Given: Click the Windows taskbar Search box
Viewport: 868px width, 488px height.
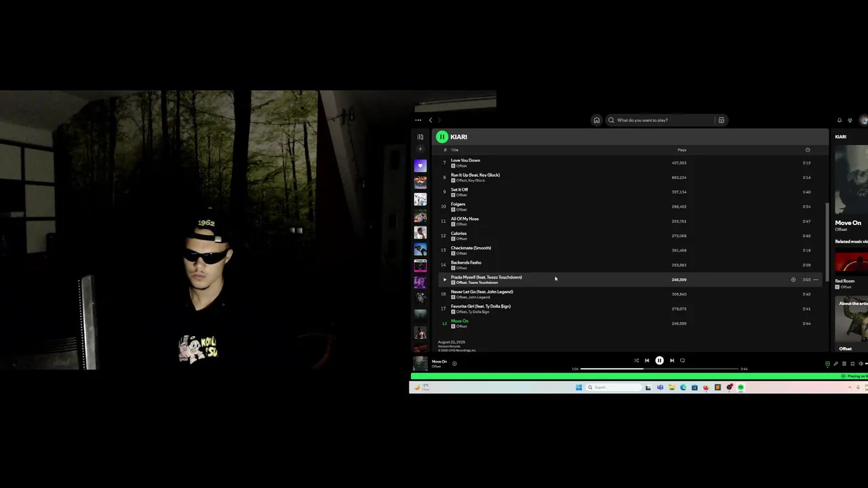Looking at the screenshot, I should (614, 387).
